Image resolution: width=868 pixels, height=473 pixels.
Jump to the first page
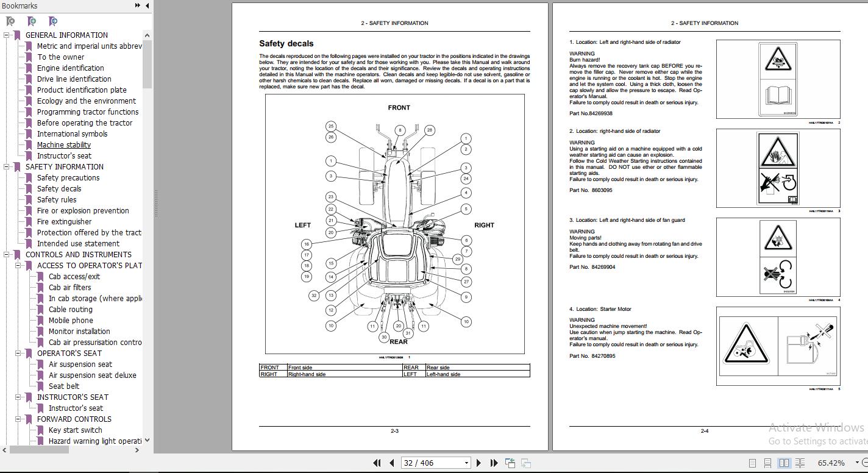click(x=375, y=463)
